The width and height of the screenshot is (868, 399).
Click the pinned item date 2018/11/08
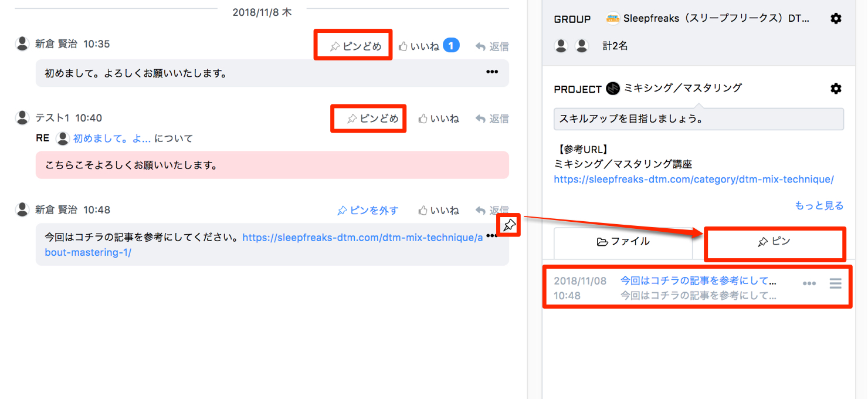[x=580, y=281]
